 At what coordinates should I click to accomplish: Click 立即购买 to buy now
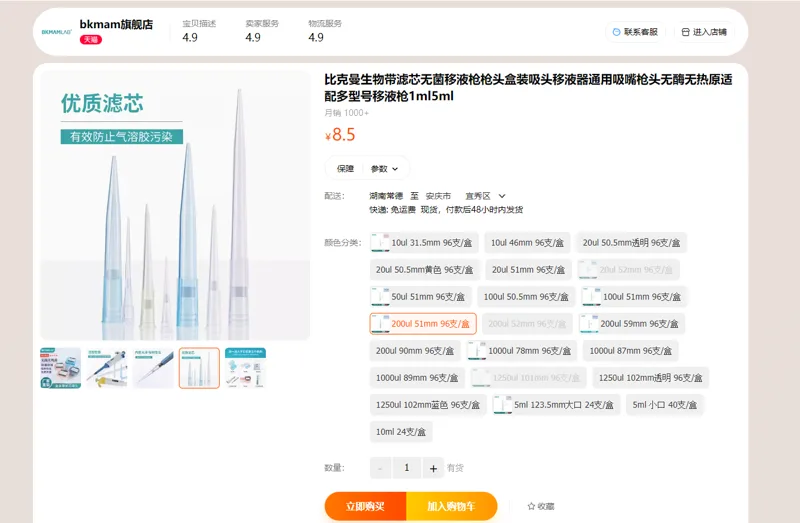pos(365,506)
